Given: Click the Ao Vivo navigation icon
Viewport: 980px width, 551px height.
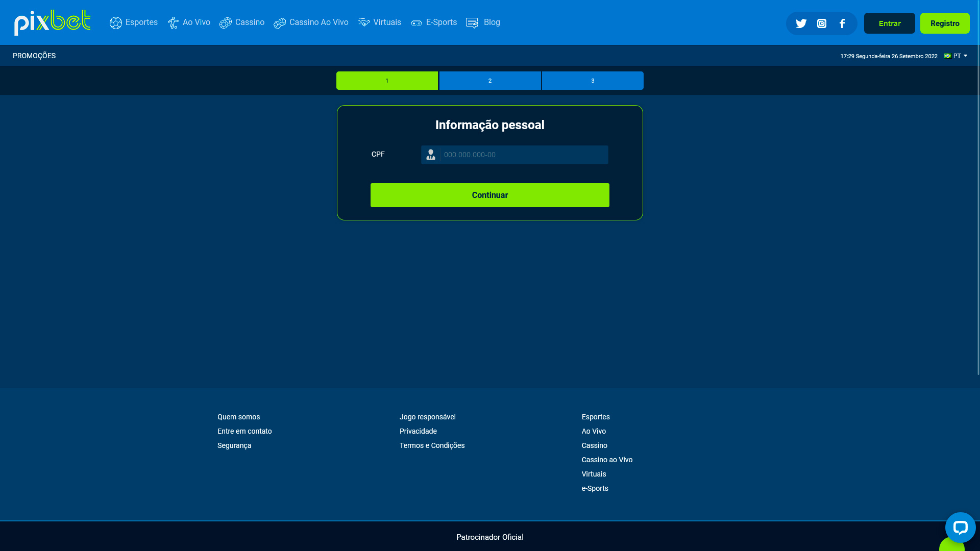Looking at the screenshot, I should point(173,22).
